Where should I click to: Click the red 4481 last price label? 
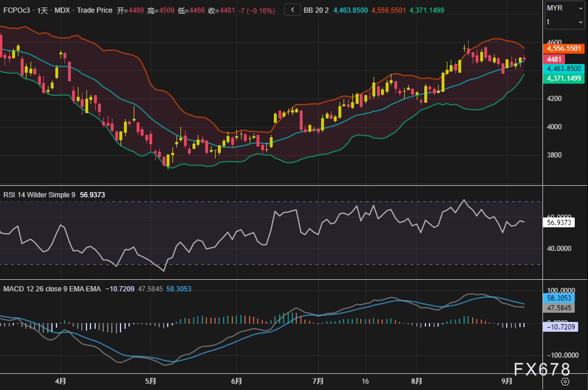pyautogui.click(x=555, y=59)
